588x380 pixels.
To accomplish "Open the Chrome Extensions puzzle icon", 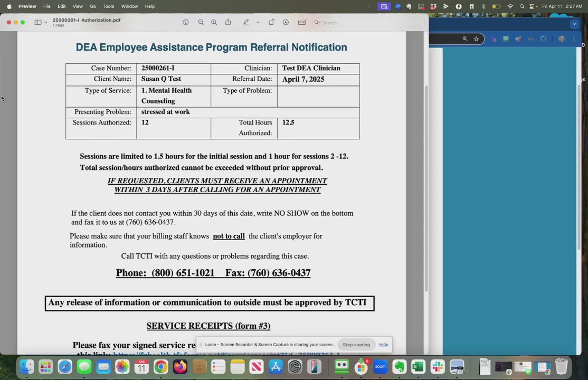I will 543,39.
